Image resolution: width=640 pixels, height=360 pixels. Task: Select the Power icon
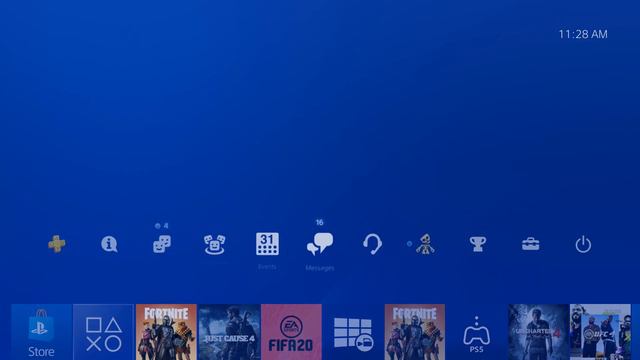tap(583, 244)
